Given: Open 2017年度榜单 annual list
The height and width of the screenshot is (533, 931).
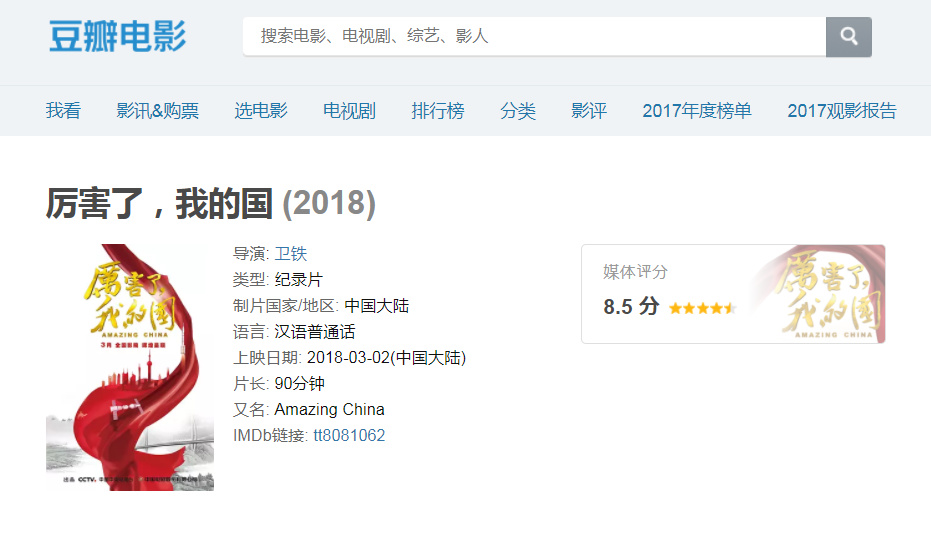Looking at the screenshot, I should click(697, 110).
